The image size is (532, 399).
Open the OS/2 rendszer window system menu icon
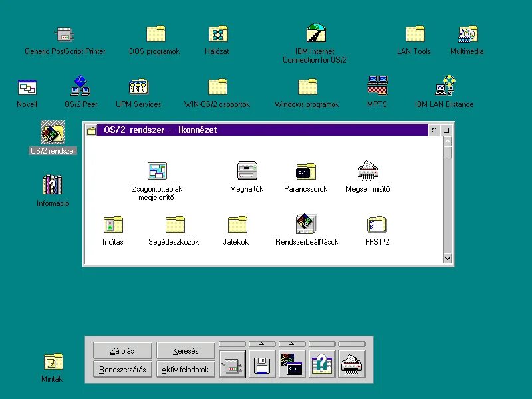(91, 130)
